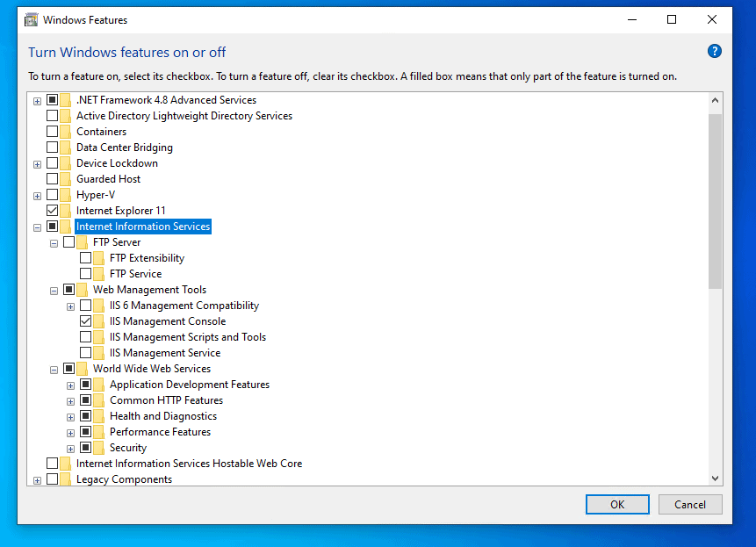
Task: Click the folder icon beside Data Center Bridging
Action: (65, 148)
